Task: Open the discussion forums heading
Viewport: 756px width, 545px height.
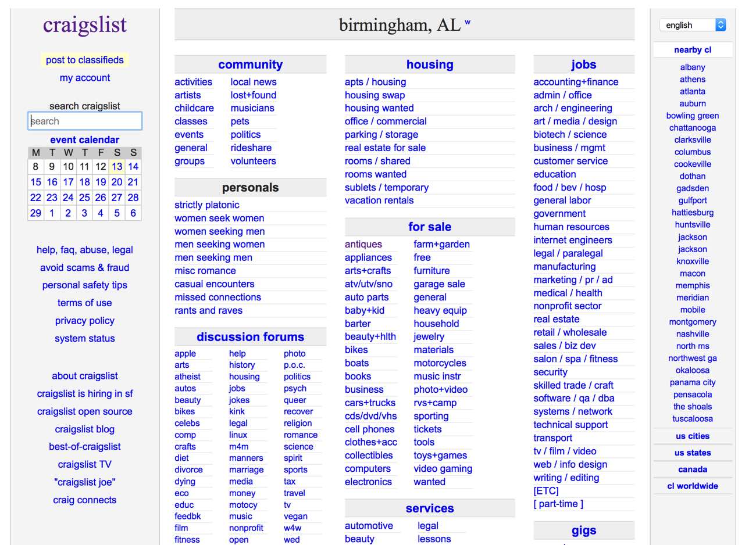Action: (251, 337)
